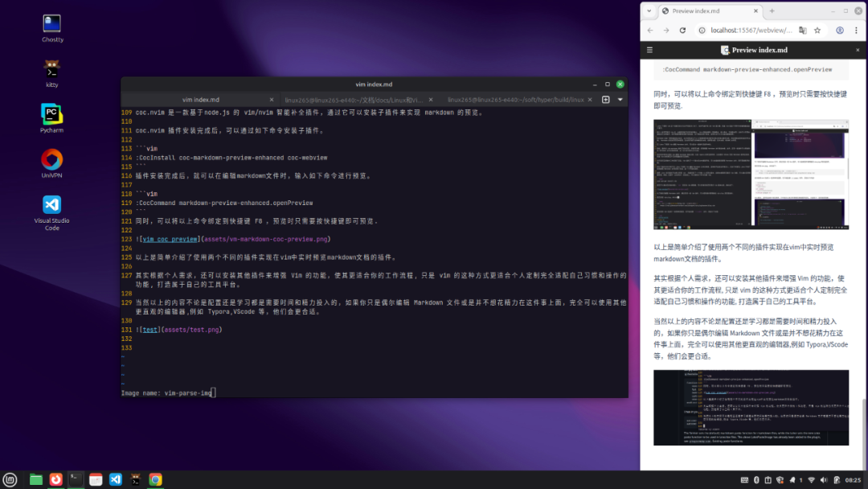Open the volume control in tray
The image size is (868, 489).
824,480
